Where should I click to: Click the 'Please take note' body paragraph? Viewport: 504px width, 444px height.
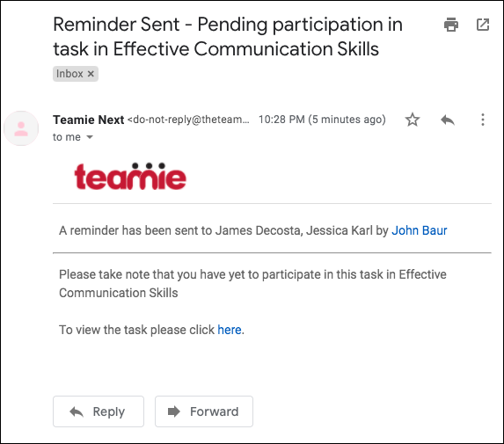point(252,283)
